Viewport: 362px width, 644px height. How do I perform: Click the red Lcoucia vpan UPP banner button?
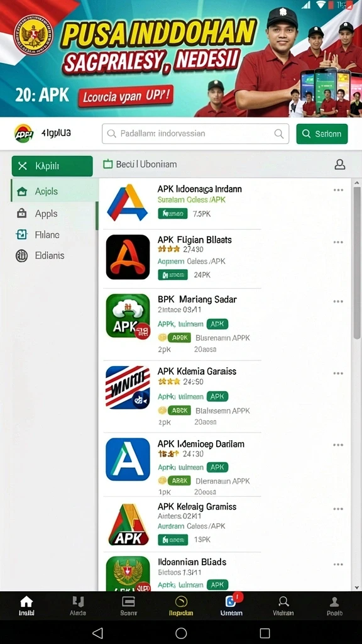pyautogui.click(x=126, y=97)
